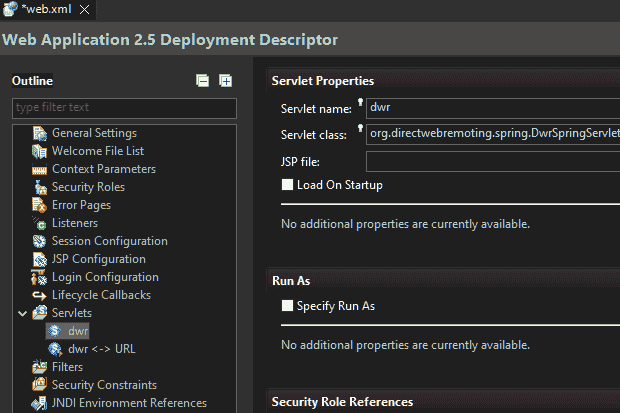Click the General Settings icon in outline

40,133
